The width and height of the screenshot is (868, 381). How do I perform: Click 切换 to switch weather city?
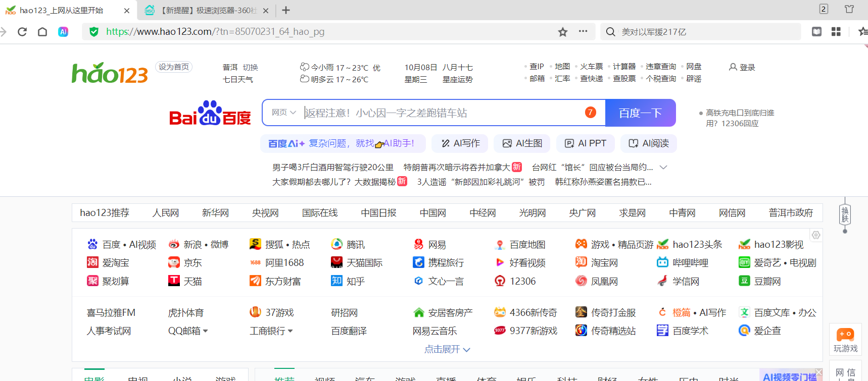coord(250,67)
